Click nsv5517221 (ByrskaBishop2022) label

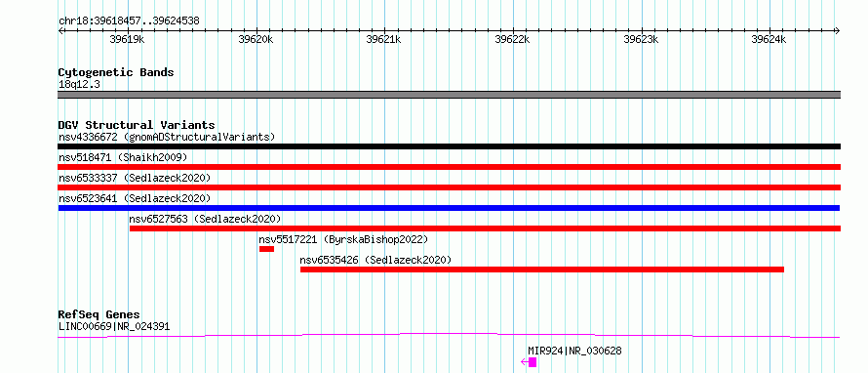[343, 239]
